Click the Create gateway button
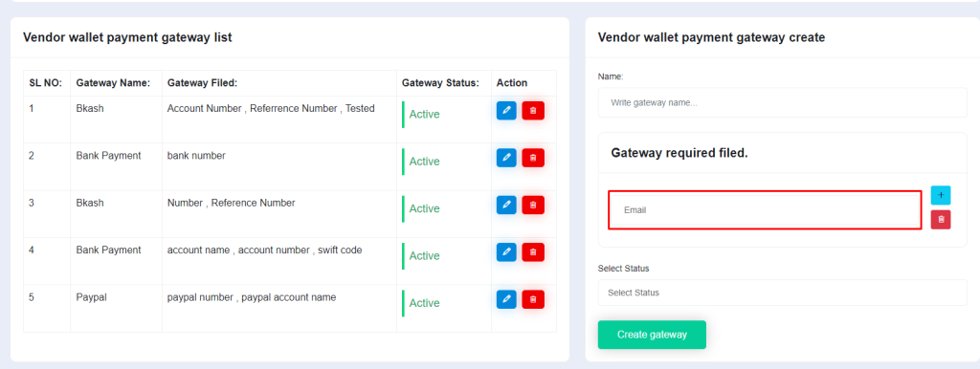The width and height of the screenshot is (980, 369). [x=652, y=335]
